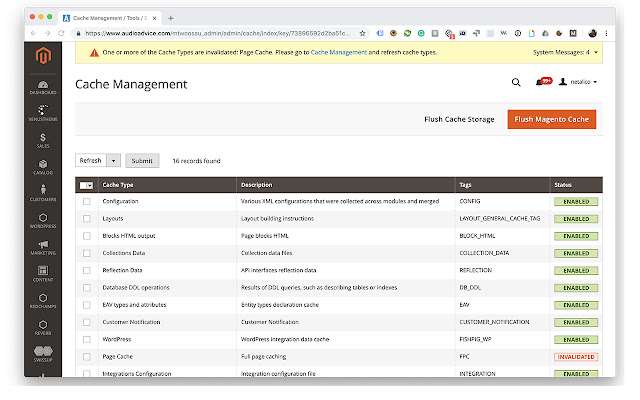Open the notifications bell icon
This screenshot has width=640, height=400.
(x=539, y=82)
